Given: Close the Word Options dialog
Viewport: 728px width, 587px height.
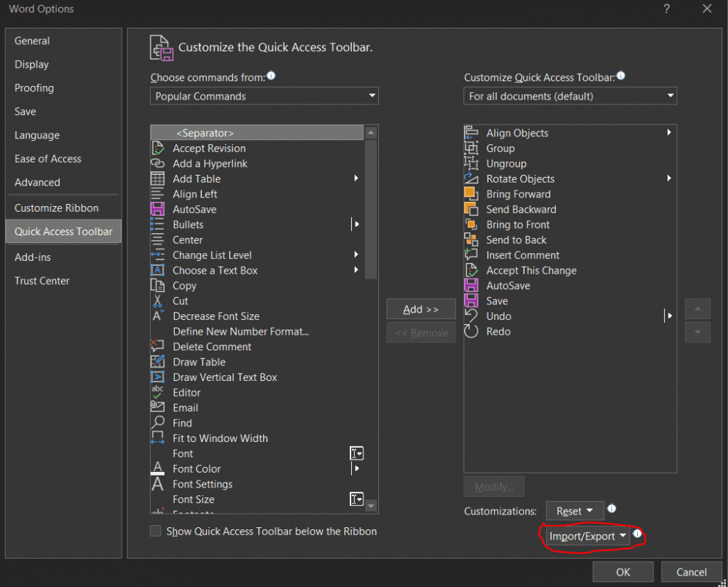Looking at the screenshot, I should tap(707, 9).
